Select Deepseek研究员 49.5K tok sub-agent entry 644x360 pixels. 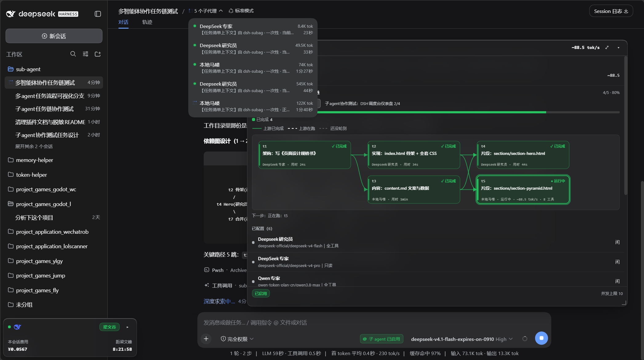(x=253, y=49)
